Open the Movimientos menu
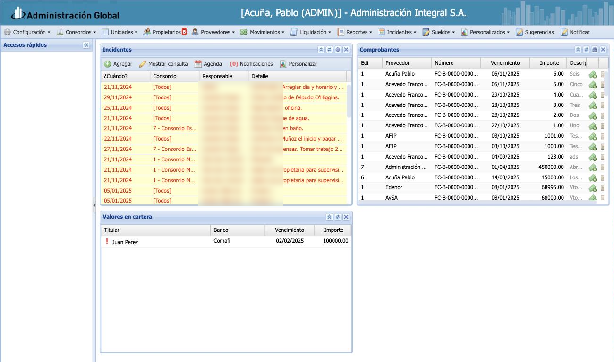The image size is (614, 362). tap(262, 32)
